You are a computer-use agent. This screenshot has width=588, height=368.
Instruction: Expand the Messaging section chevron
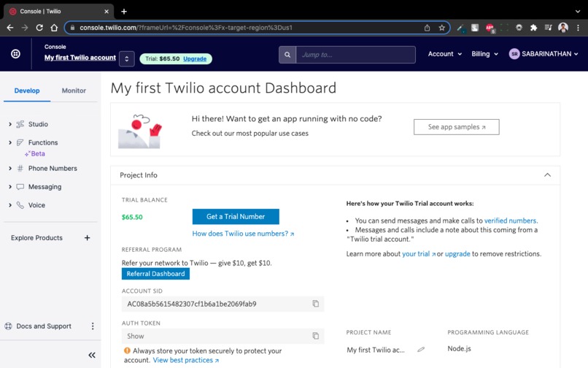[10, 187]
